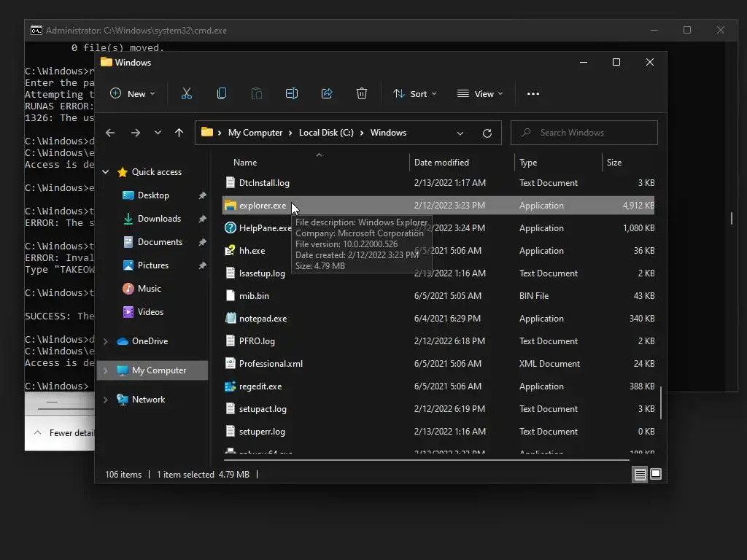747x560 pixels.
Task: Switch to details view icon in status bar
Action: [640, 474]
